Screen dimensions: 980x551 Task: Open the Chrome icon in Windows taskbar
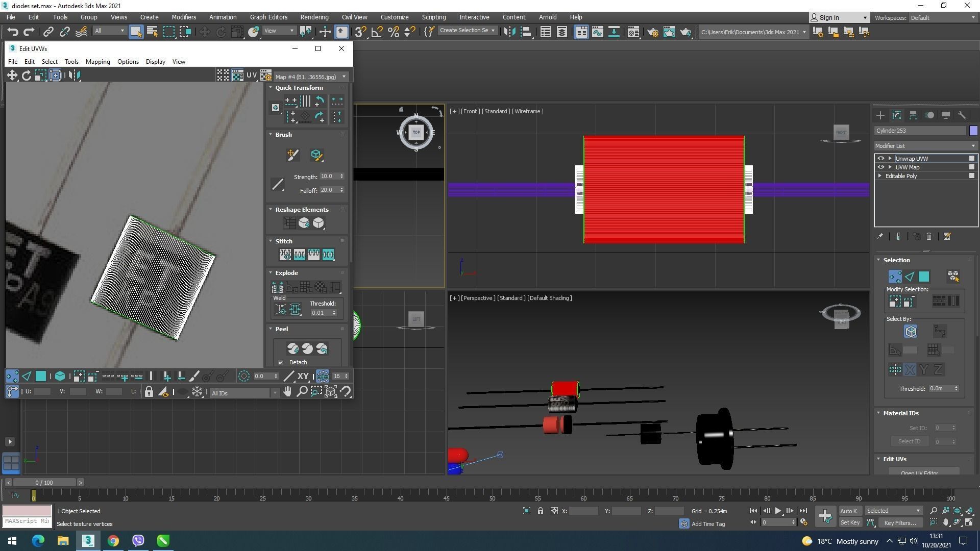113,541
